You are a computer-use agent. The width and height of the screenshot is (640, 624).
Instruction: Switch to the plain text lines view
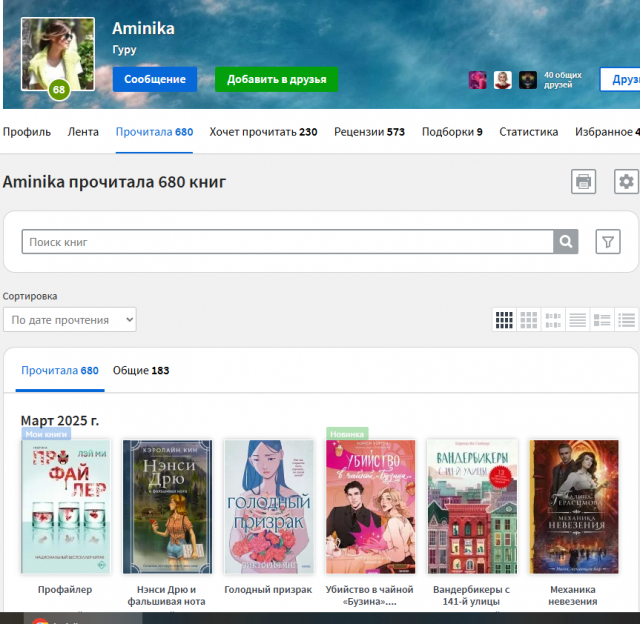click(577, 320)
